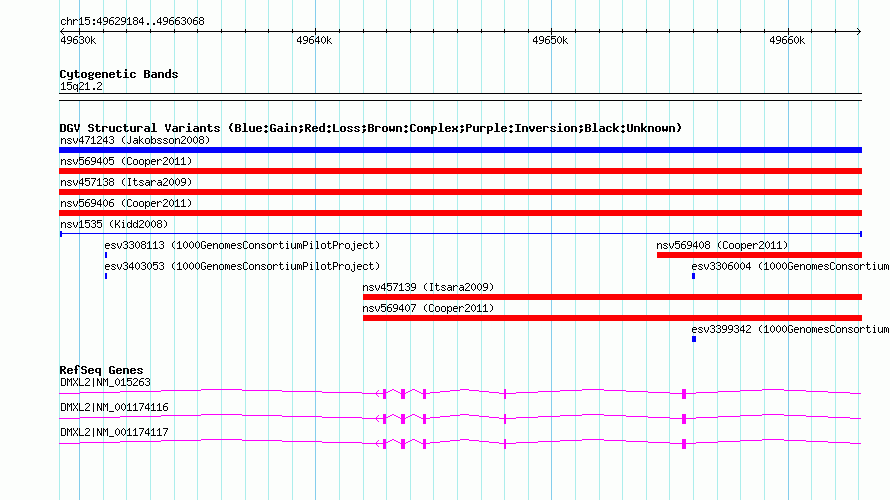
Task: Open the nsv471243 (Jakobsson2008) label
Action: 135,140
